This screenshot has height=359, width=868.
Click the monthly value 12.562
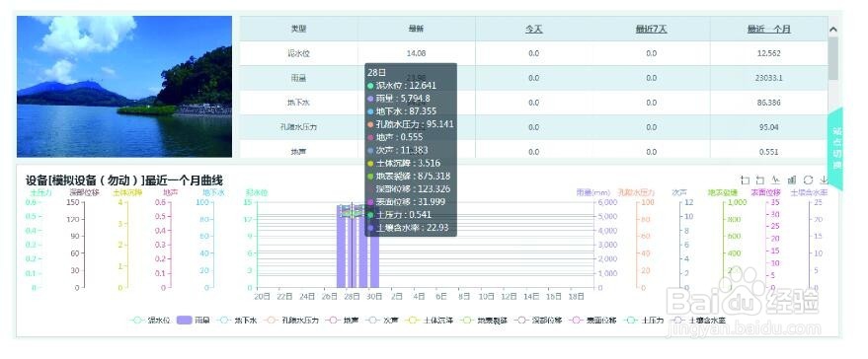769,53
